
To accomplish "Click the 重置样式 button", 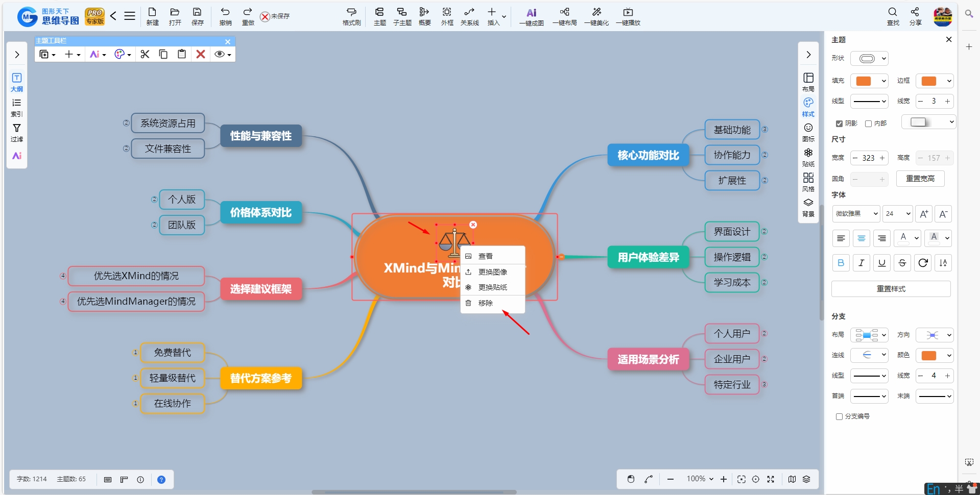I will 891,289.
